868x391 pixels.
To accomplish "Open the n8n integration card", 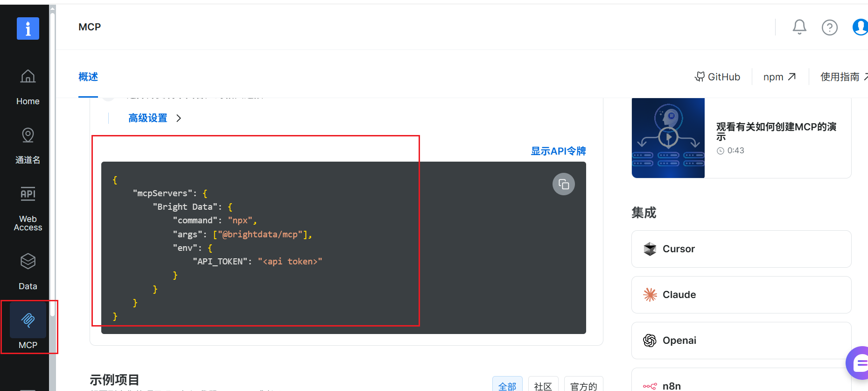I will (x=741, y=380).
